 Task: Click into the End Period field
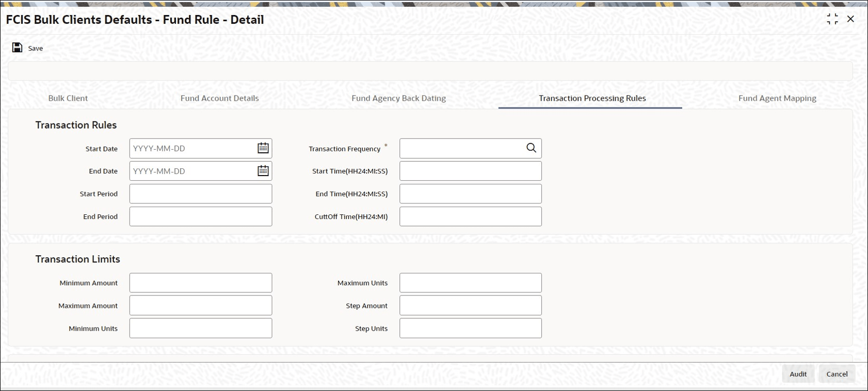[x=201, y=216]
